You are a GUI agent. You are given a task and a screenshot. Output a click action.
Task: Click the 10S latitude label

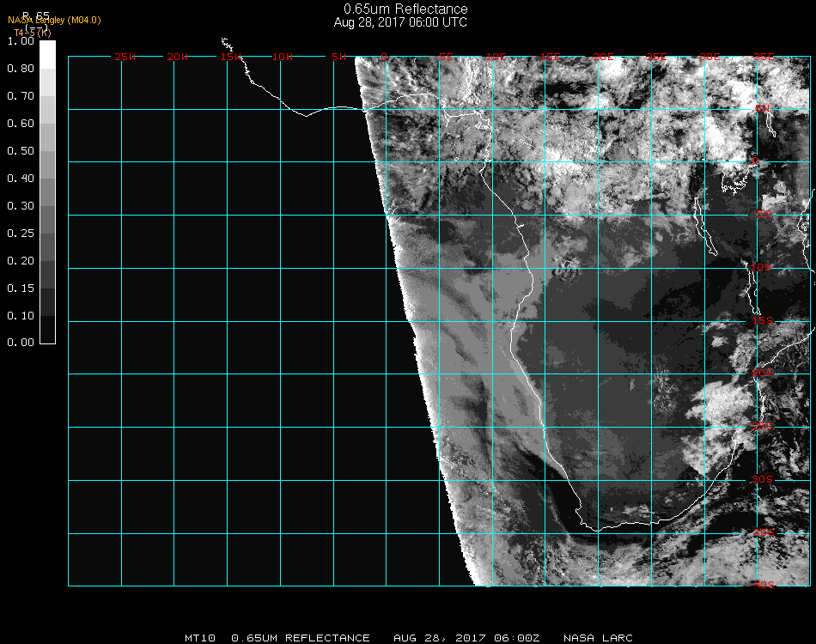tap(762, 268)
